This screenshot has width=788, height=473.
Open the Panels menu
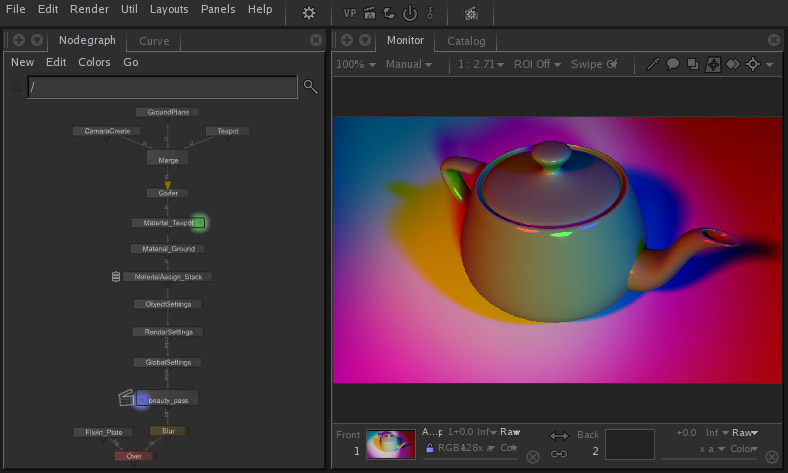[x=218, y=9]
